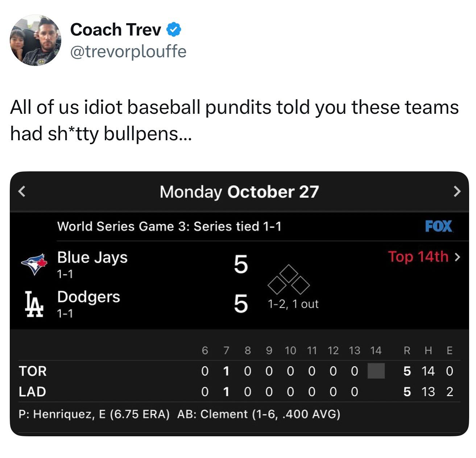This screenshot has height=458, width=476.
Task: Click the pitcher Henriquez info text
Action: pos(94,414)
